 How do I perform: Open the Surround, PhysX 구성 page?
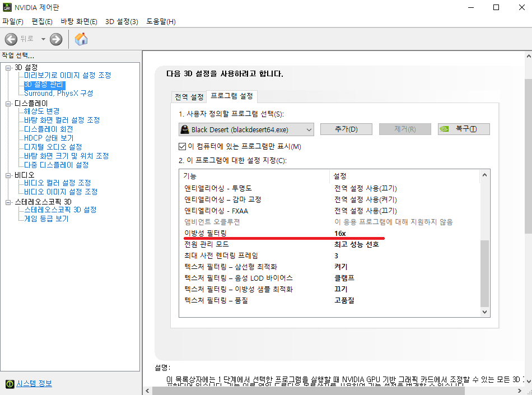tap(57, 94)
